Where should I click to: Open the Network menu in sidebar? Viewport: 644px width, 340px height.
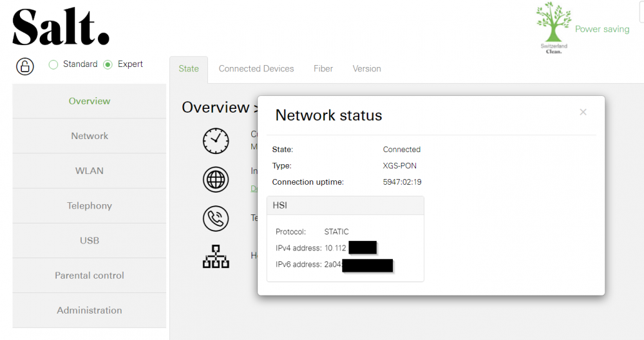(89, 136)
